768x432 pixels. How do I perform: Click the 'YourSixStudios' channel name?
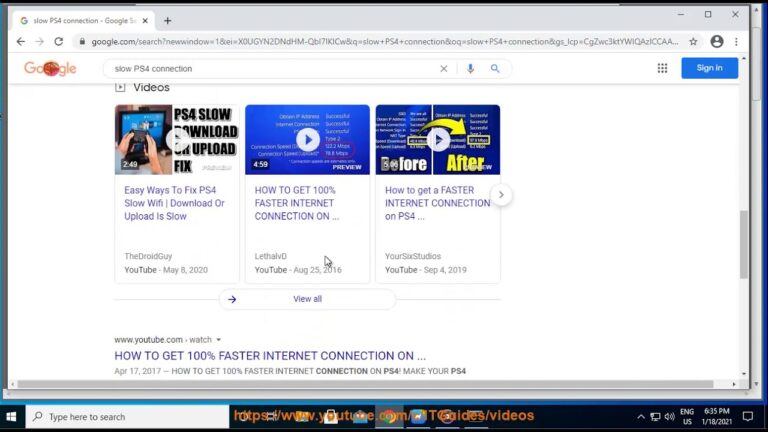pos(413,256)
